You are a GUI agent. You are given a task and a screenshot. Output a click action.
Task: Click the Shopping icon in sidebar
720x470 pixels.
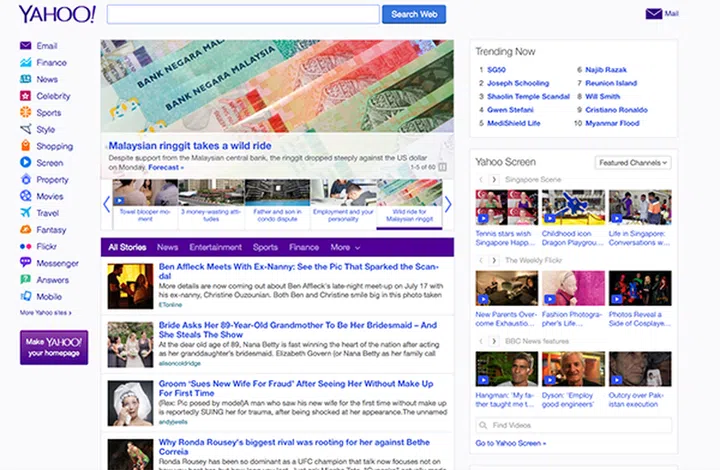pyautogui.click(x=26, y=146)
